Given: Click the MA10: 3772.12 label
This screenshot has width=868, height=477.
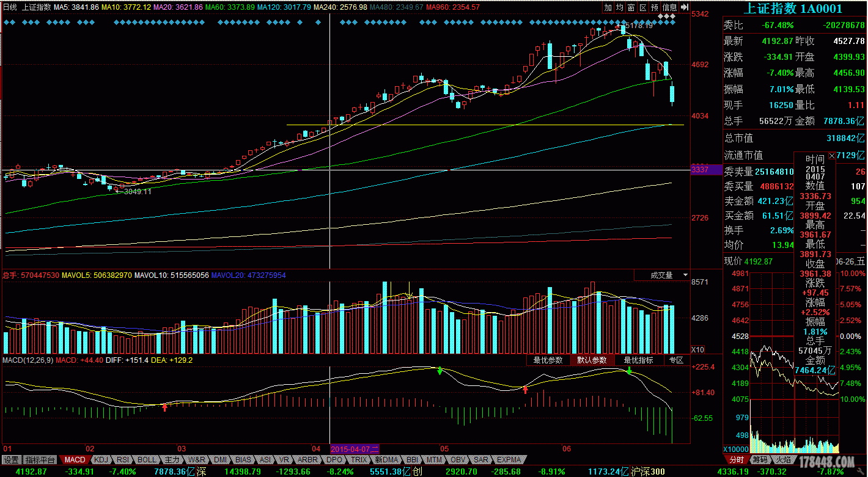Looking at the screenshot, I should tap(127, 7).
